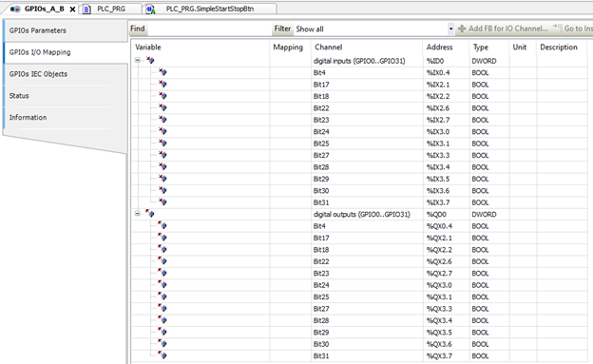Click DWORD type of digital outputs row

484,215
